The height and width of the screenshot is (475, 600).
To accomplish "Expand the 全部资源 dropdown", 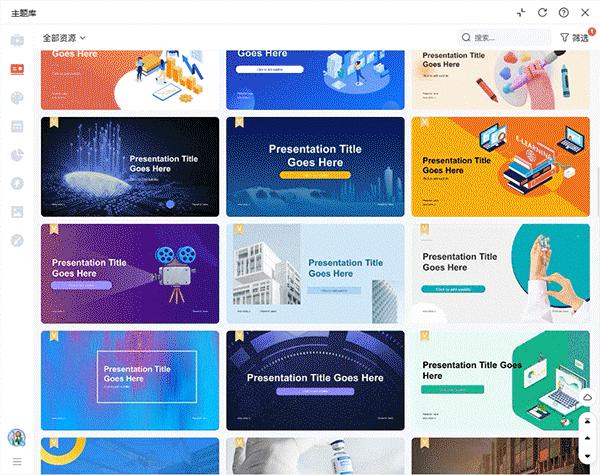I will [x=64, y=38].
